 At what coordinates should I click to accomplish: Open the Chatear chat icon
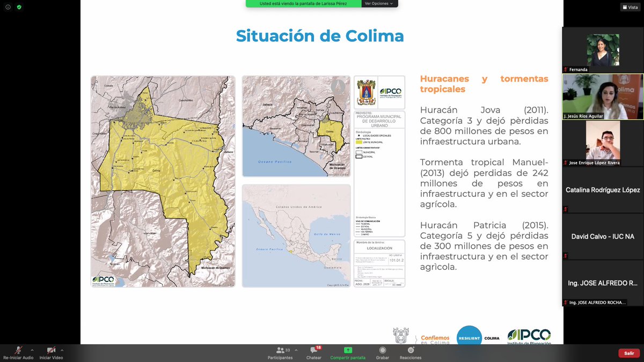(313, 351)
